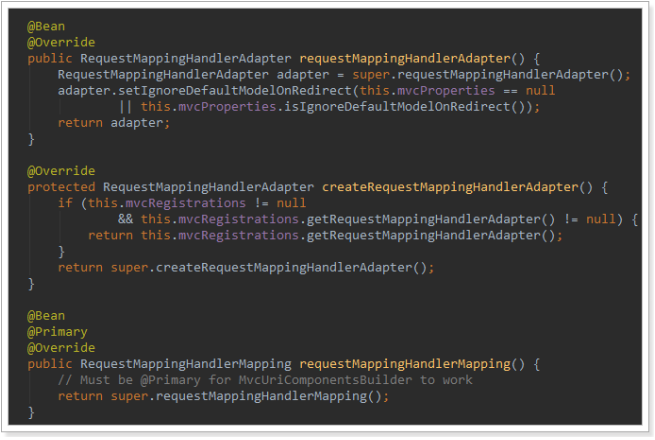Click the @Bean annotation directly above @Primary
655x440 pixels.
[46, 316]
